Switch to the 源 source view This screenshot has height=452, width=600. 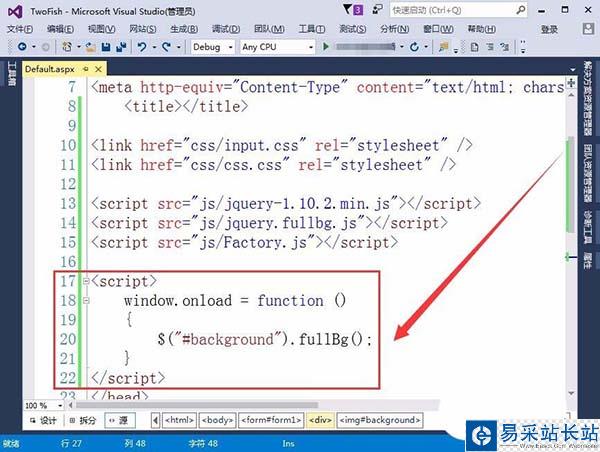(x=119, y=420)
